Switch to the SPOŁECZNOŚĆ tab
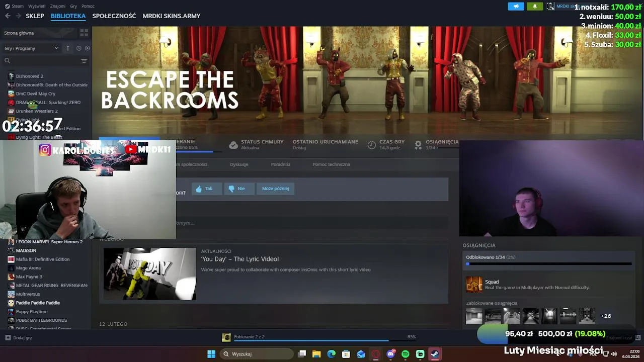This screenshot has height=362, width=644. click(114, 16)
